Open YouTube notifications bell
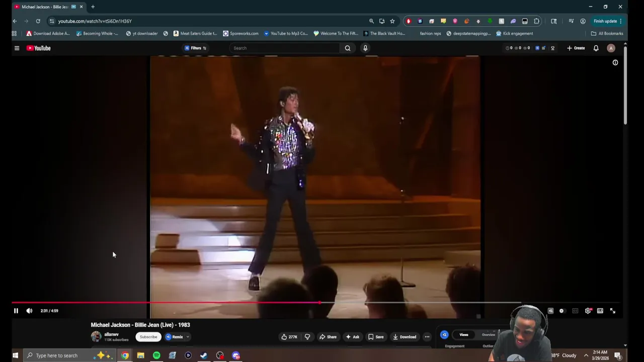 [x=596, y=48]
